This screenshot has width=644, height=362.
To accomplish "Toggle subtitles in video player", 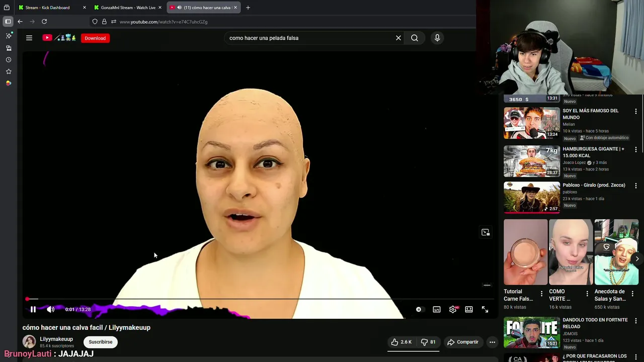I will coord(437,309).
